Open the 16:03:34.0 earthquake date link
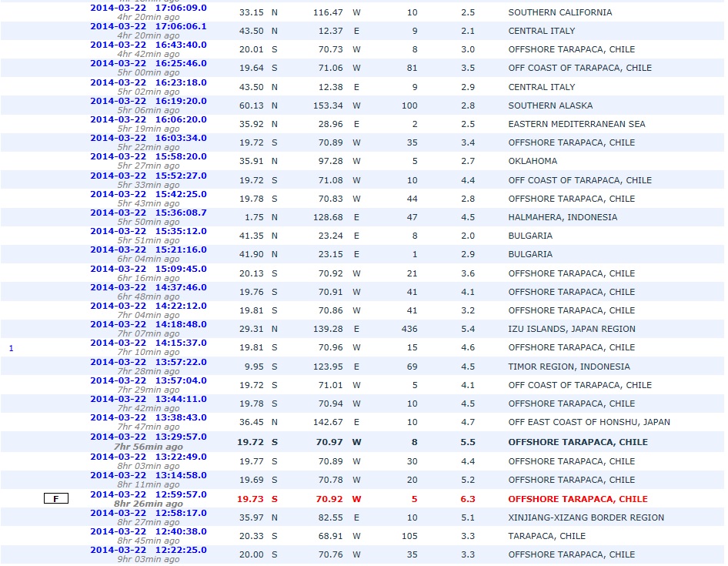Viewport: 728px width, 566px height. [149, 139]
